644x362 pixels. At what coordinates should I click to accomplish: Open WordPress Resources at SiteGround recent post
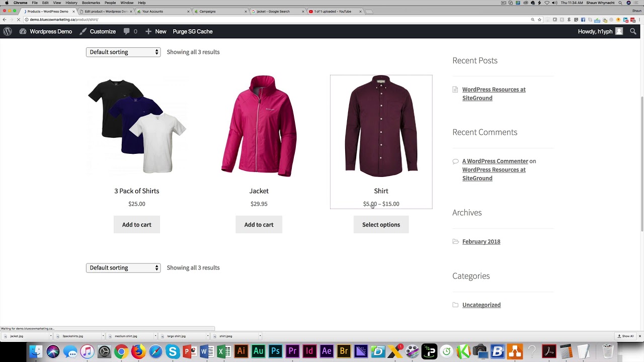(494, 94)
